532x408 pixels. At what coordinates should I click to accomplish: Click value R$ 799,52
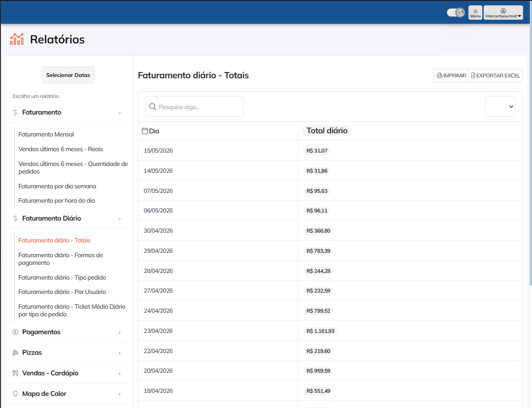click(x=318, y=310)
